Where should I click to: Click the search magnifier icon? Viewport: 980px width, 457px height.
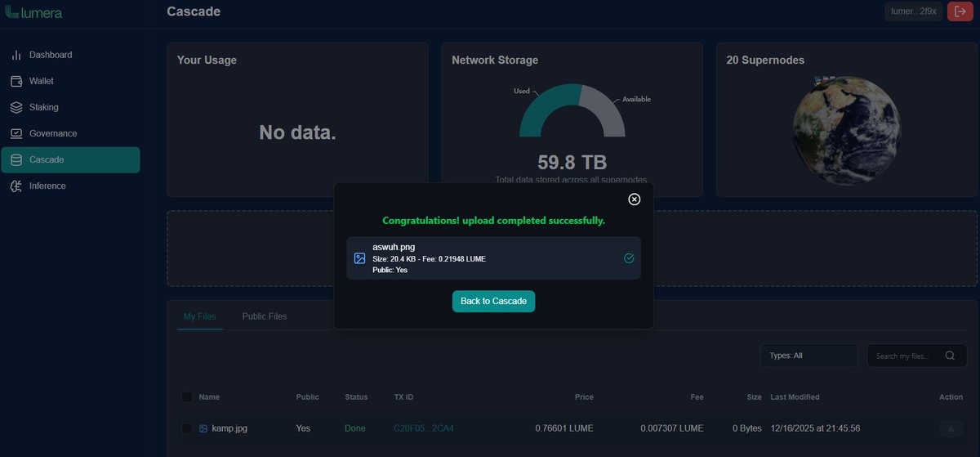950,356
